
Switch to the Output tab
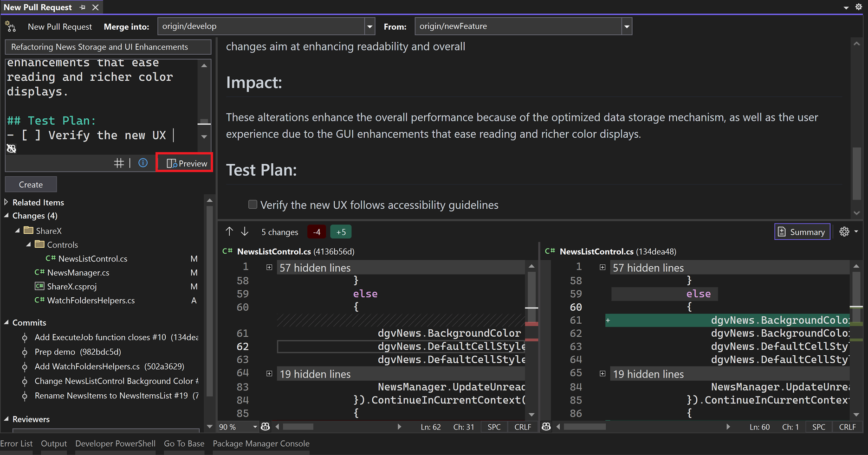53,443
